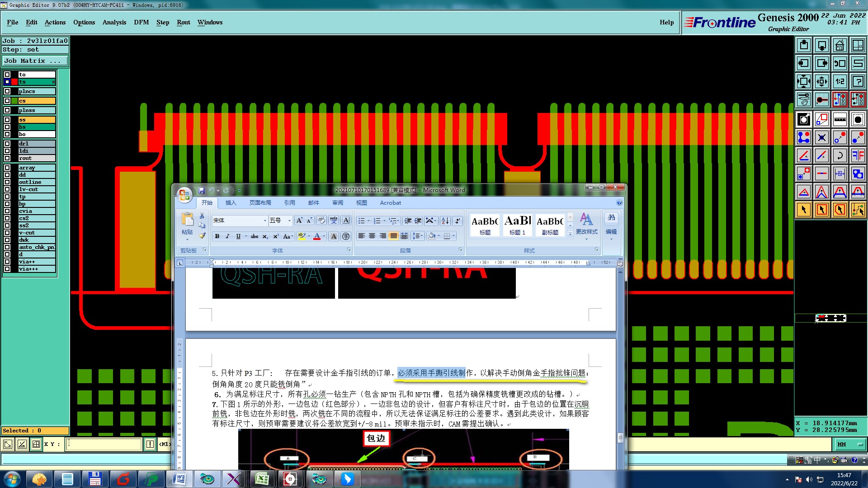Click the Home view icon in Genesis
Image resolution: width=868 pixels, height=488 pixels.
click(x=840, y=45)
